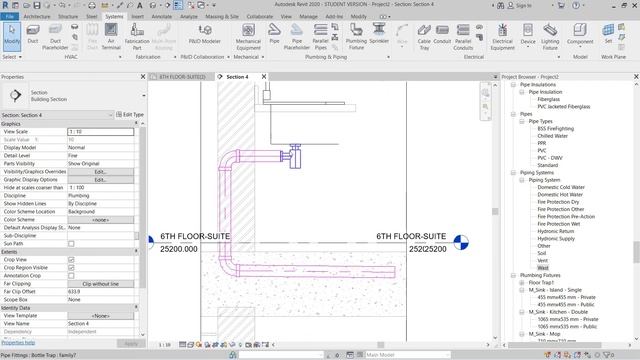
Task: Edit the Far Clip Offset value
Action: (x=100, y=292)
